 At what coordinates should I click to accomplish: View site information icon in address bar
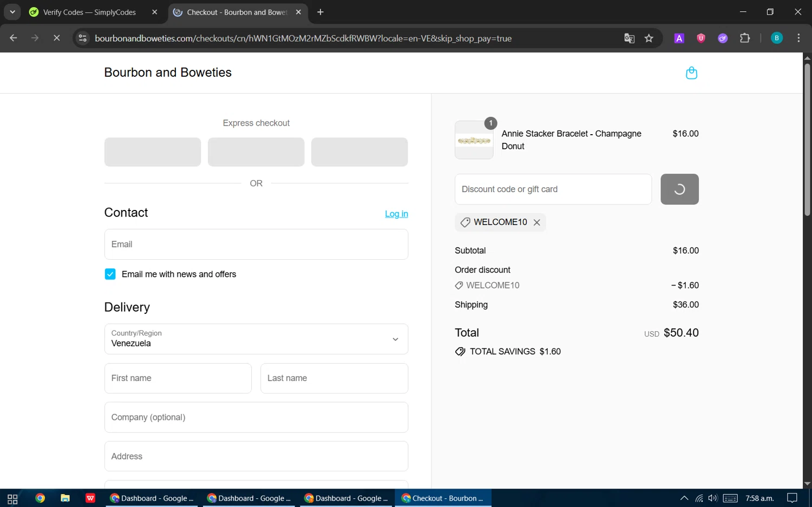click(x=83, y=38)
